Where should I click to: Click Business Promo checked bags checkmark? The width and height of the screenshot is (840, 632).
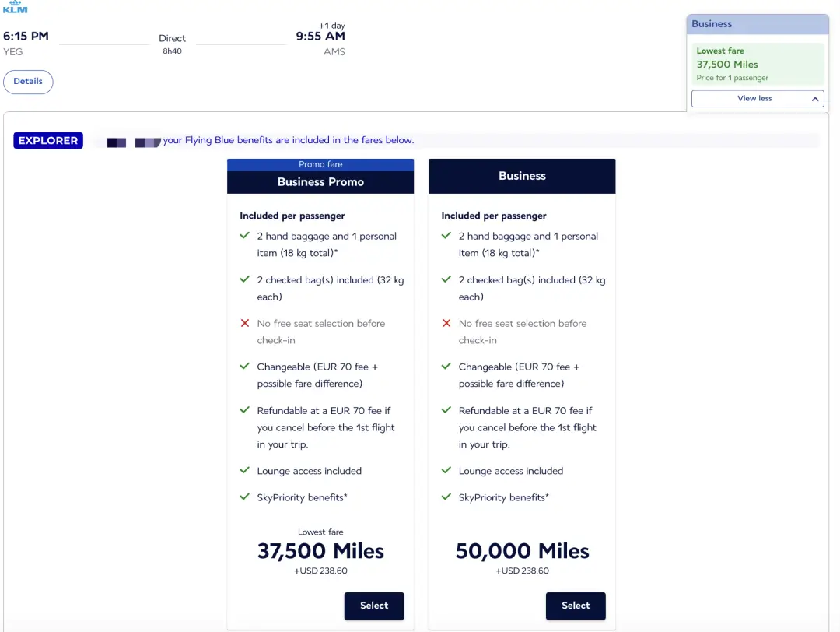pyautogui.click(x=245, y=279)
